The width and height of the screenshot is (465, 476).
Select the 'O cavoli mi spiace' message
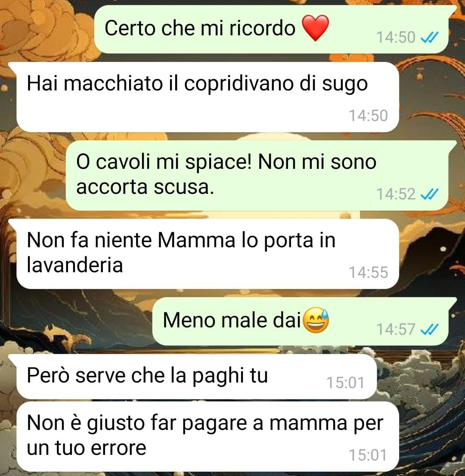(x=257, y=175)
